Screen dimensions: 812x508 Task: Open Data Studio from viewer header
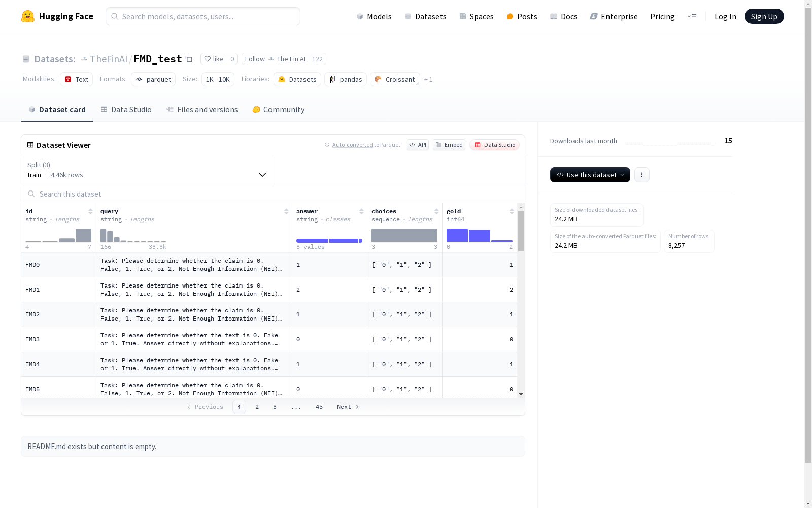click(494, 145)
